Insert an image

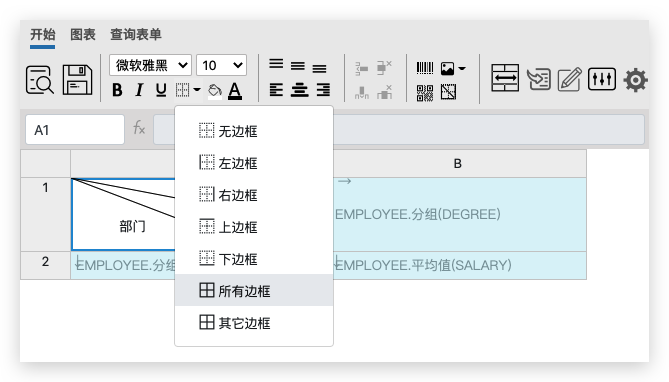(447, 68)
